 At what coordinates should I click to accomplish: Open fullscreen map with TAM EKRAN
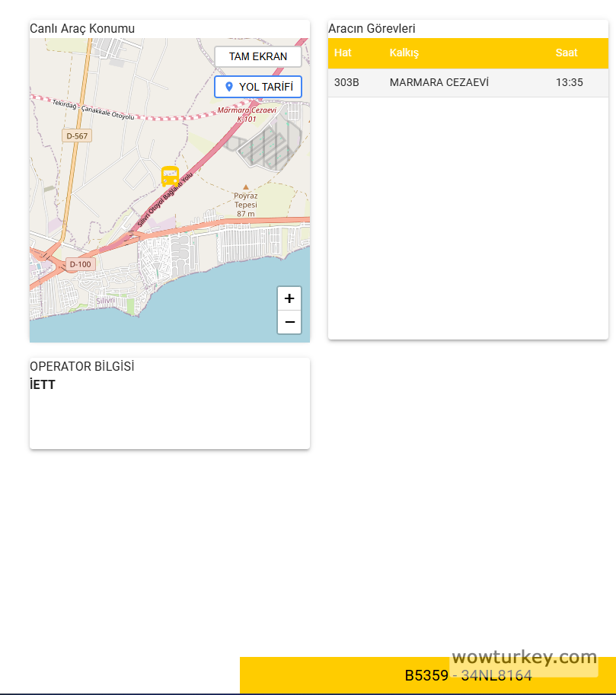click(258, 56)
